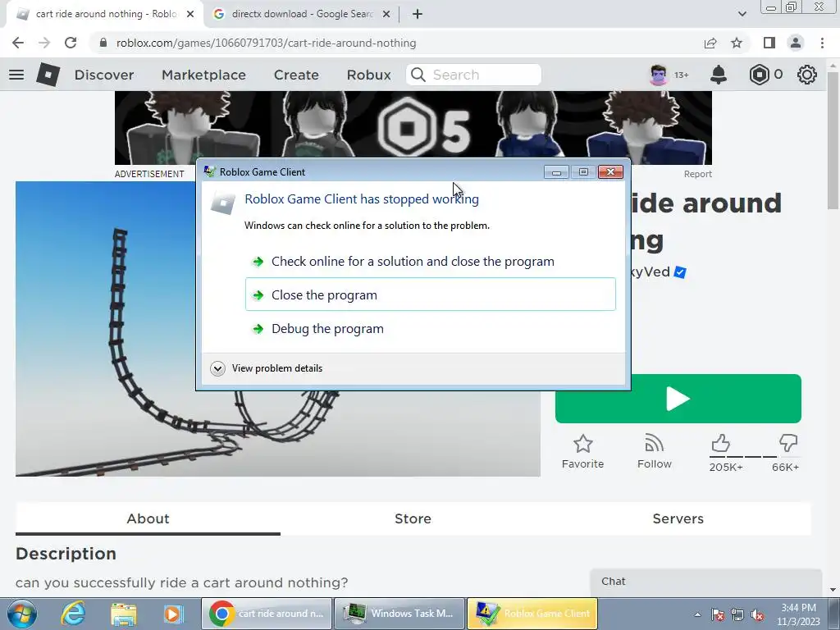Open Roblox settings gear
This screenshot has height=630, width=840.
[807, 75]
